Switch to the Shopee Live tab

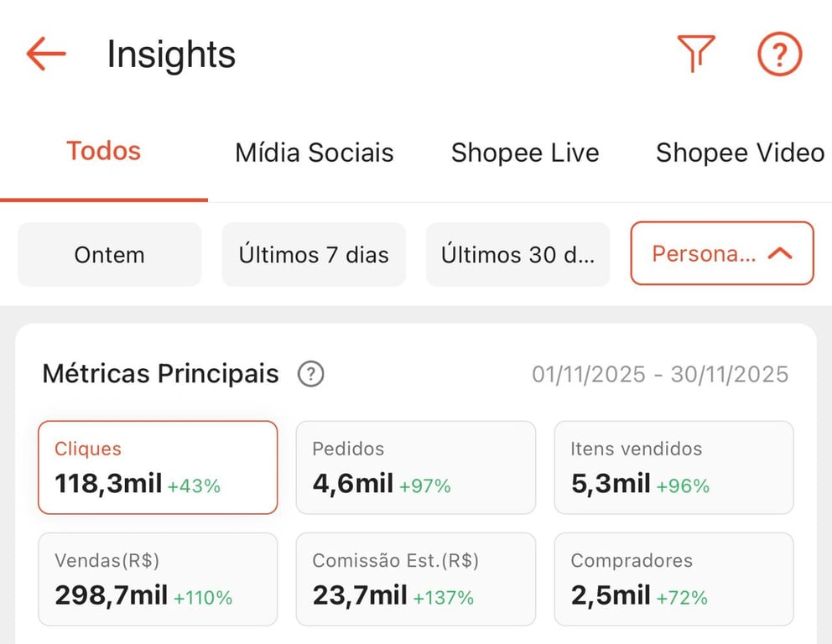525,153
